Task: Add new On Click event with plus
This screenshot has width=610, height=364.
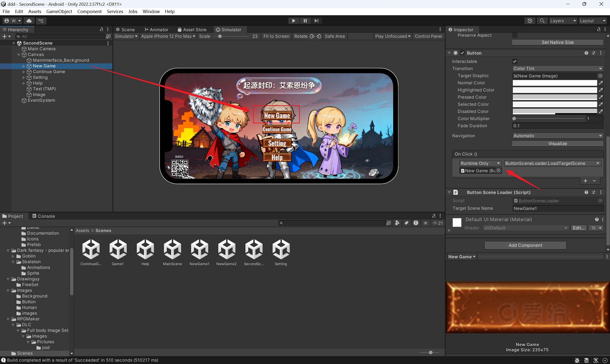Action: (585, 181)
